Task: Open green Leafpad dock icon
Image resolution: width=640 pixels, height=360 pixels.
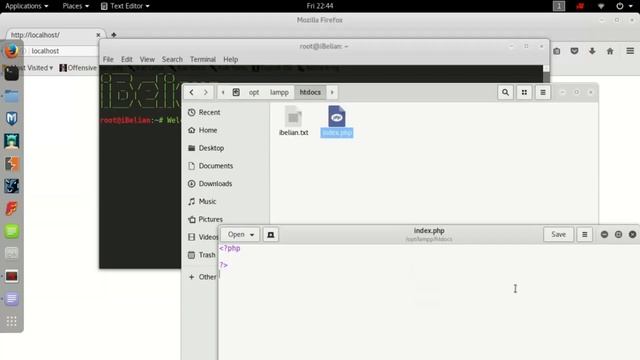Action: 11,231
